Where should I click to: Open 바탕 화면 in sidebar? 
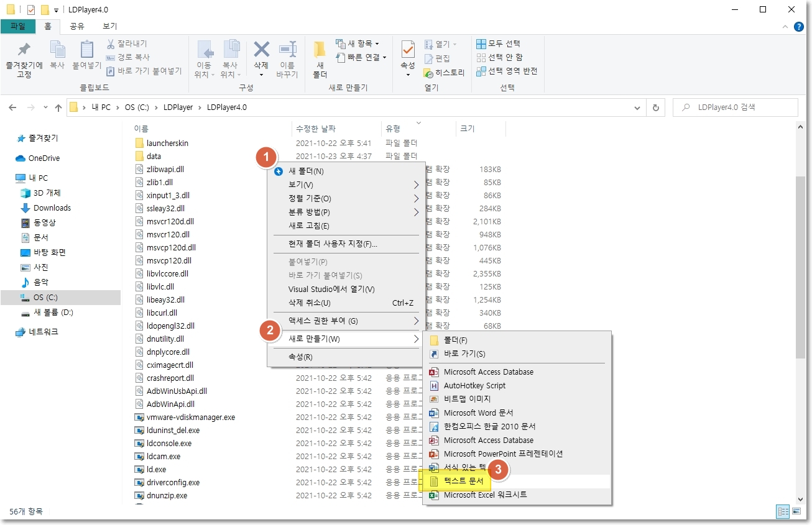(x=44, y=252)
